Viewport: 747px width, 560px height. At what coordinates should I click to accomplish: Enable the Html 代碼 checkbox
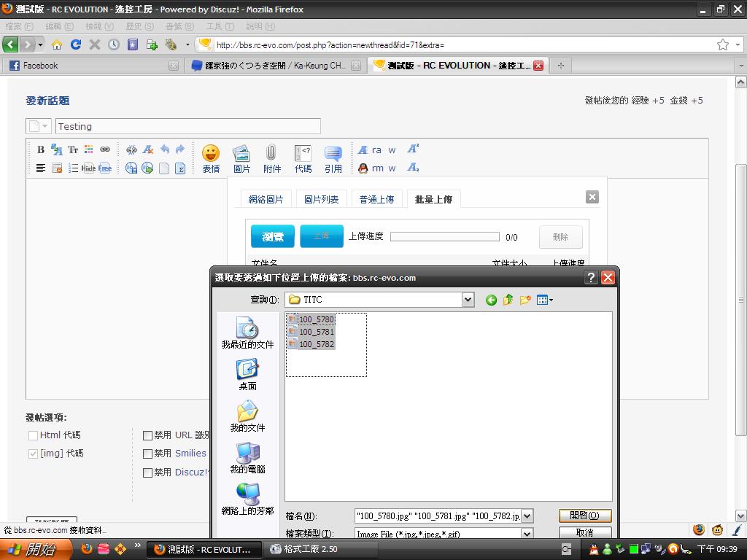pos(33,435)
